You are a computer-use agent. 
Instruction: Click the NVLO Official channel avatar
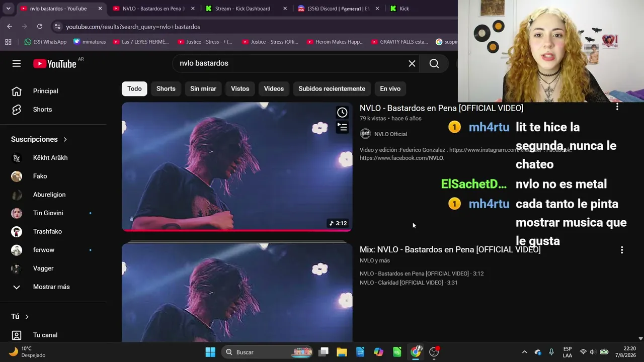point(365,134)
